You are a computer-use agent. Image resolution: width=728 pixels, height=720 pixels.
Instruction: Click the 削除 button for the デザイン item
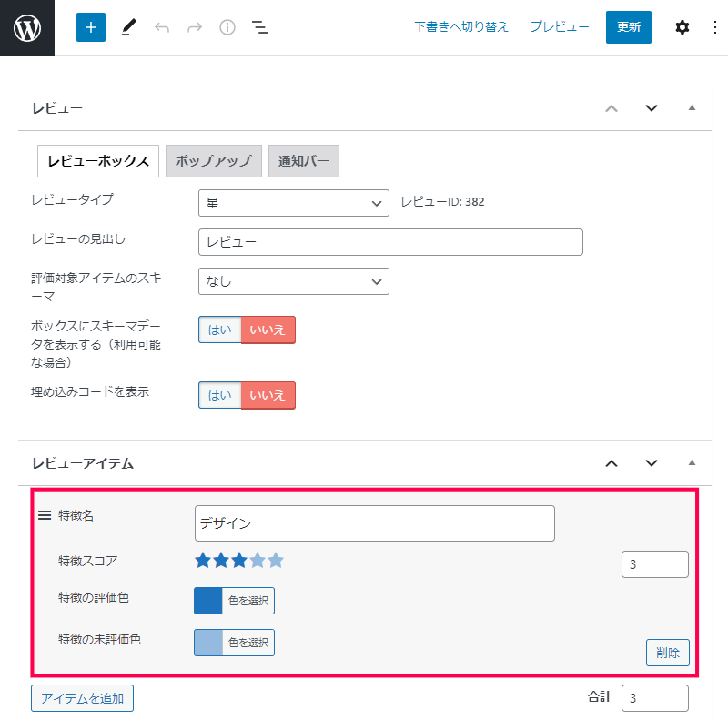point(668,653)
